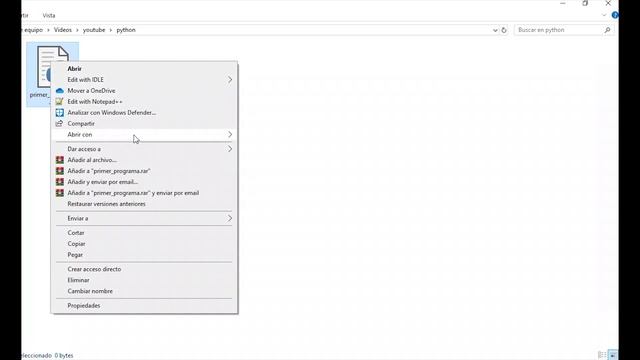Screen dimensions: 640x360
Task: Click the 0 bytes status bar text
Action: click(64, 356)
